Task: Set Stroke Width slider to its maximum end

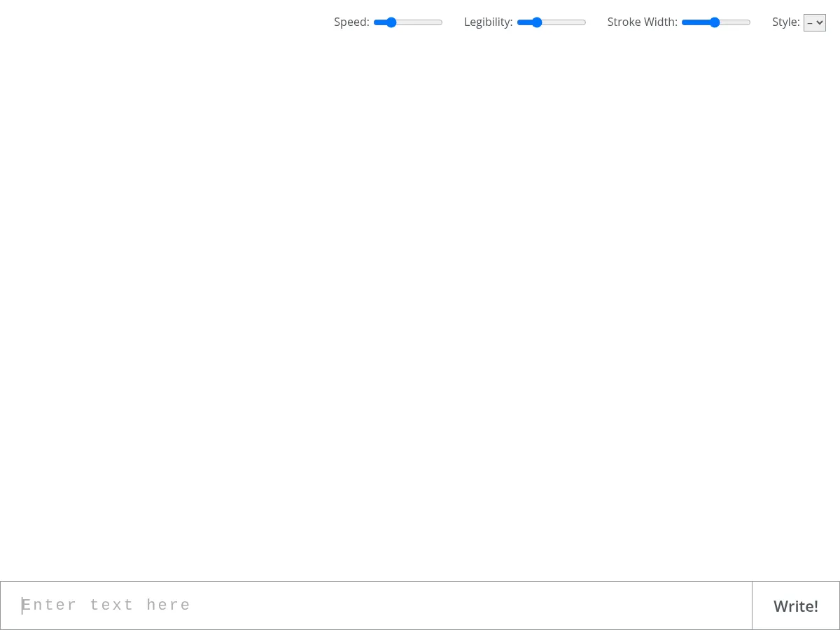Action: tap(750, 22)
